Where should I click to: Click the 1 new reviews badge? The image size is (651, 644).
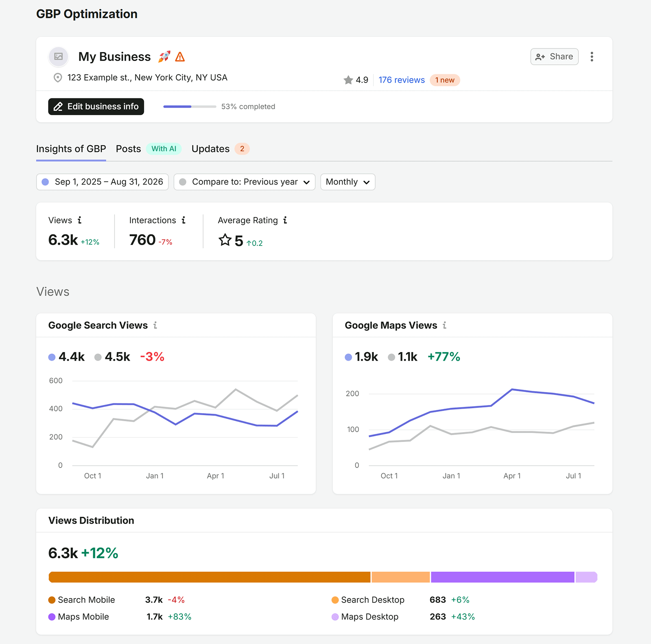445,80
